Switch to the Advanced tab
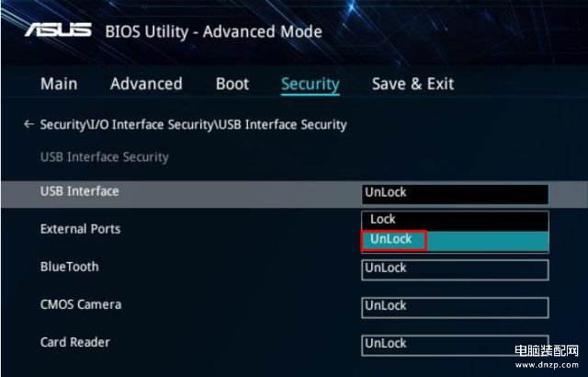Viewport: 588px width, 377px height. click(x=146, y=84)
